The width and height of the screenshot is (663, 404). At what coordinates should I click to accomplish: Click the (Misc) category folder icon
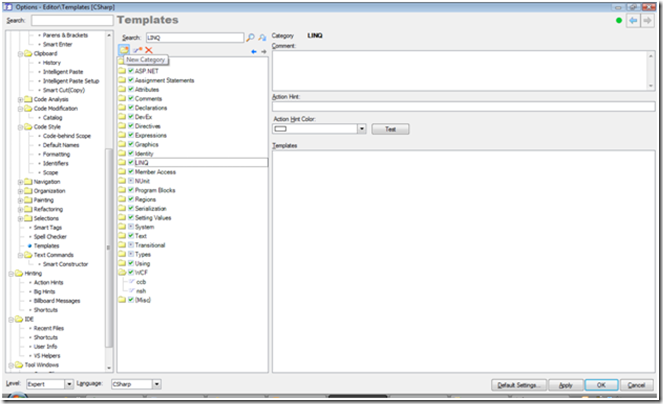click(x=122, y=300)
